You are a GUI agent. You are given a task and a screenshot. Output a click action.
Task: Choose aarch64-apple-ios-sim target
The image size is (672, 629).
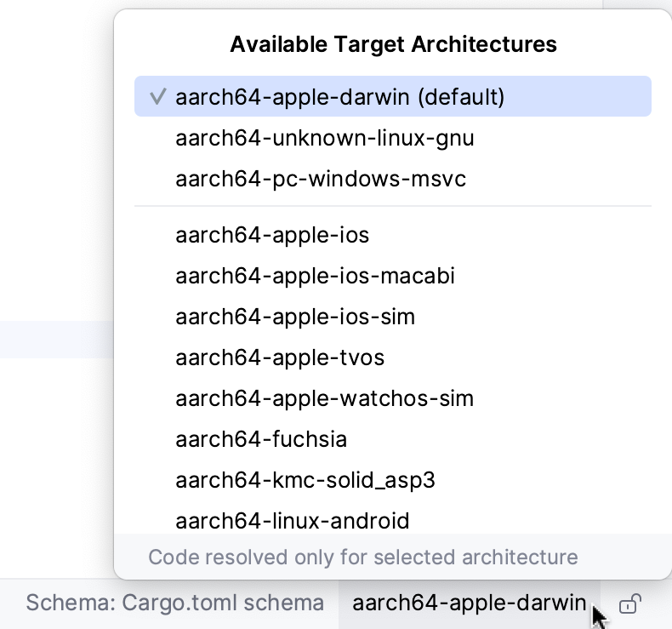(295, 317)
